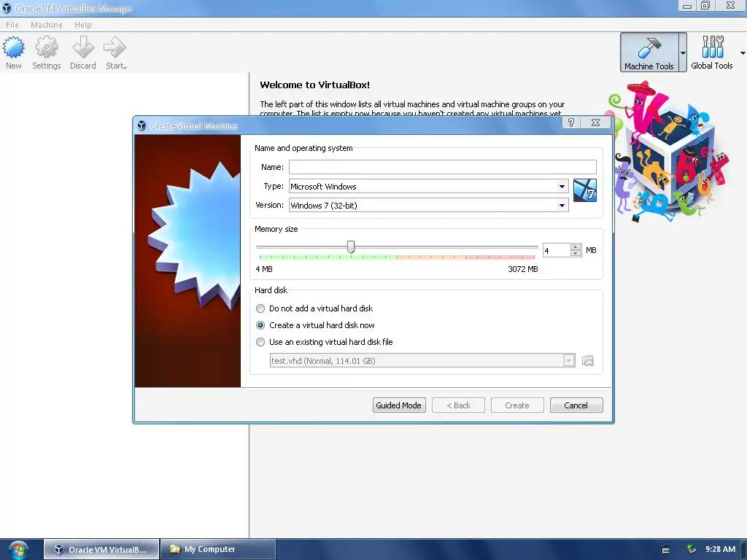Open the Help menu
The width and height of the screenshot is (747, 560).
(83, 25)
